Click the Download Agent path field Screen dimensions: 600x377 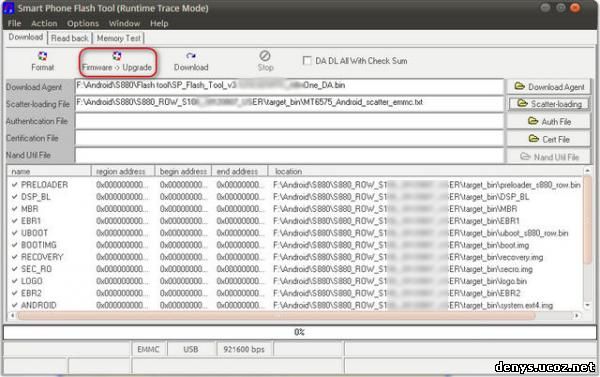point(289,86)
